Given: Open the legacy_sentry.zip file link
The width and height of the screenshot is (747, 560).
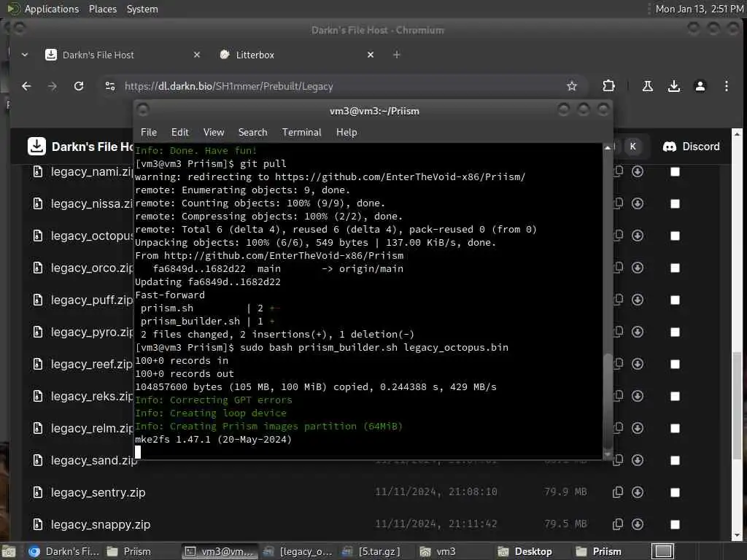Looking at the screenshot, I should 98,492.
